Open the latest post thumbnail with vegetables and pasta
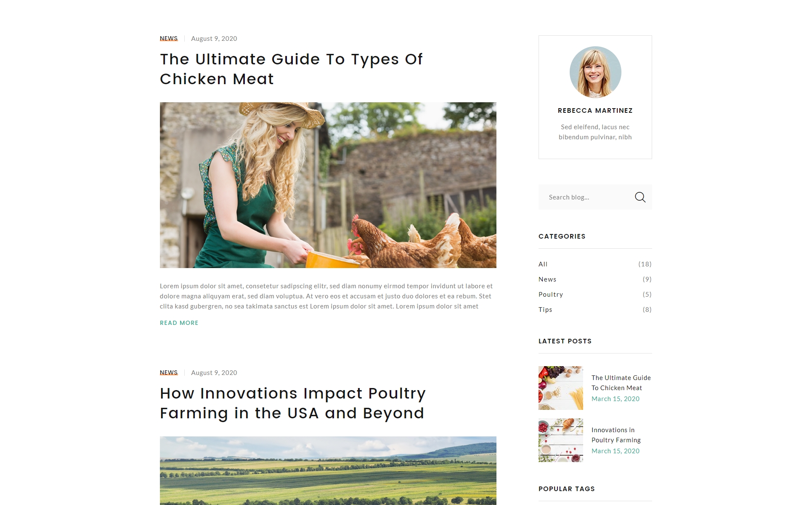812x505 pixels. coord(561,388)
